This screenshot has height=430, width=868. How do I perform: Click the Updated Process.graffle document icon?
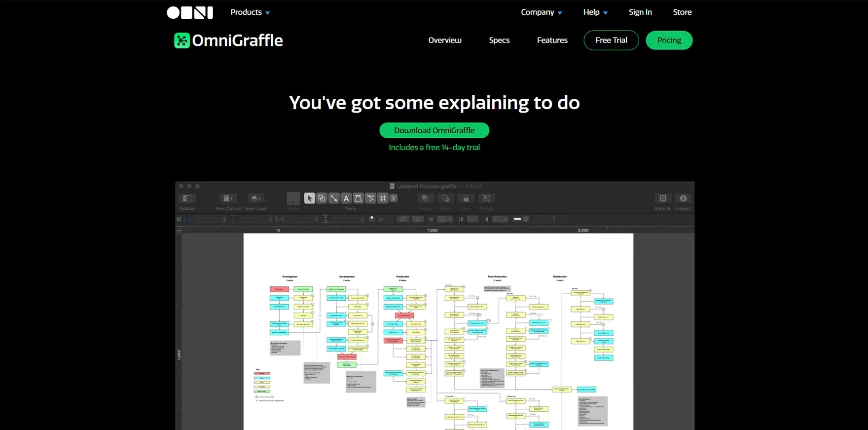(392, 187)
